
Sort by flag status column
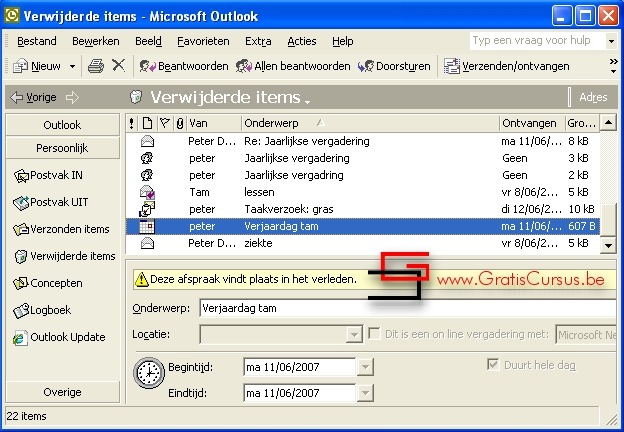tap(164, 123)
